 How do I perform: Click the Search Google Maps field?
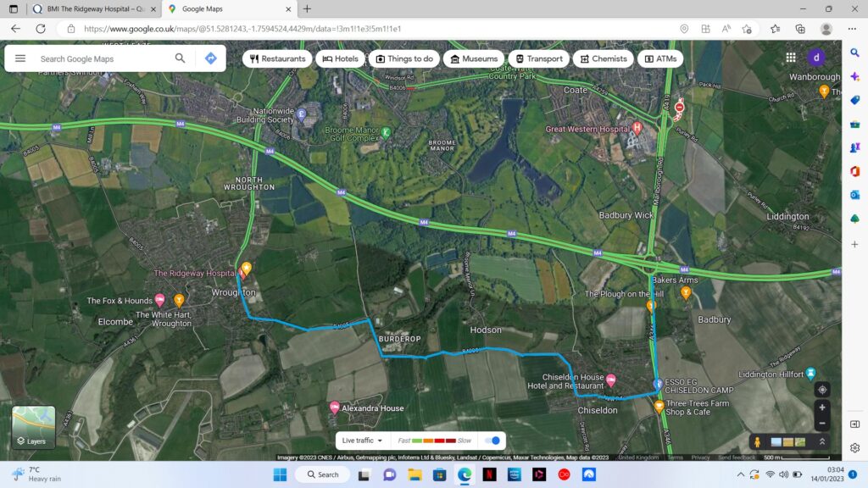(102, 58)
